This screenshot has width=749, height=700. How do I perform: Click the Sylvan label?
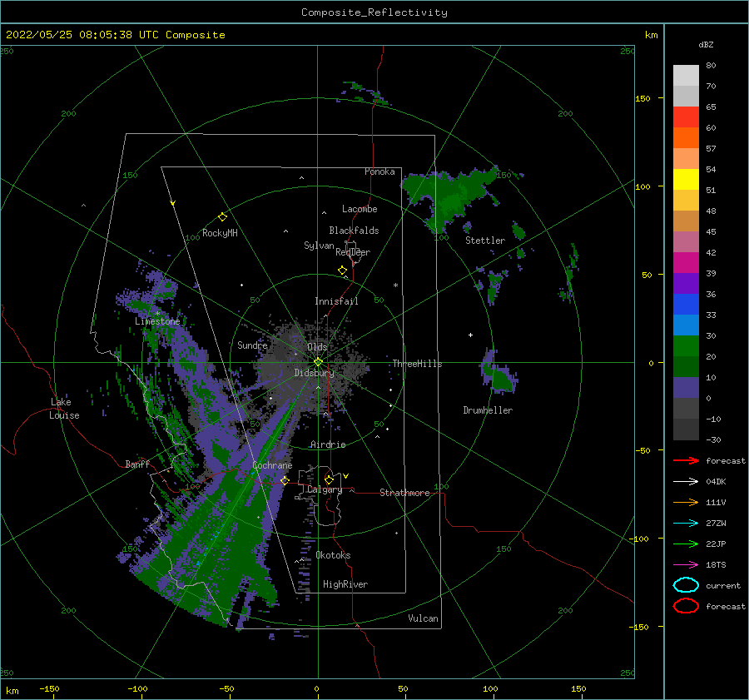pyautogui.click(x=319, y=246)
